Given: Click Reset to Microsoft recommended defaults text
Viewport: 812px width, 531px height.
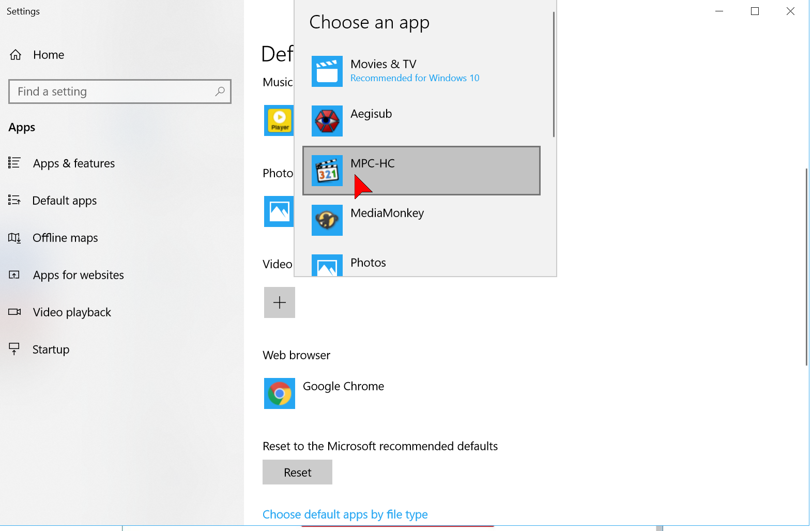Looking at the screenshot, I should coord(380,446).
